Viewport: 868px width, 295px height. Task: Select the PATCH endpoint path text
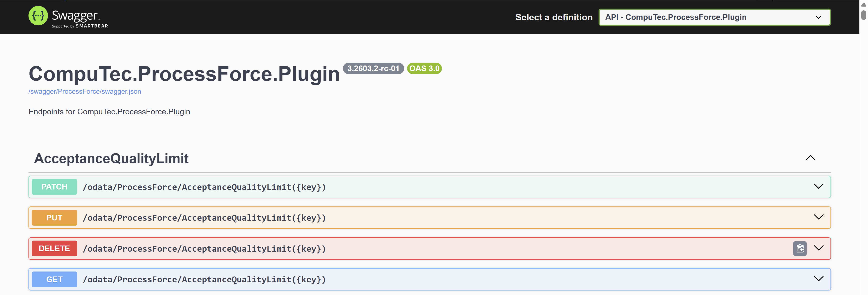pos(204,187)
